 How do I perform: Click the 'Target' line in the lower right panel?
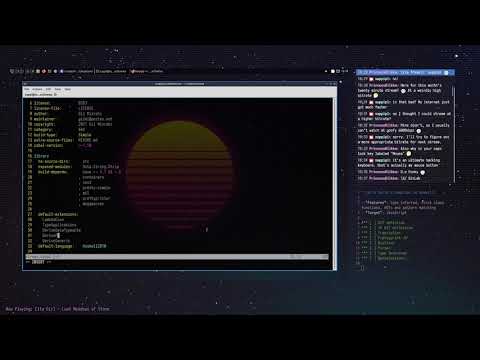386,212
